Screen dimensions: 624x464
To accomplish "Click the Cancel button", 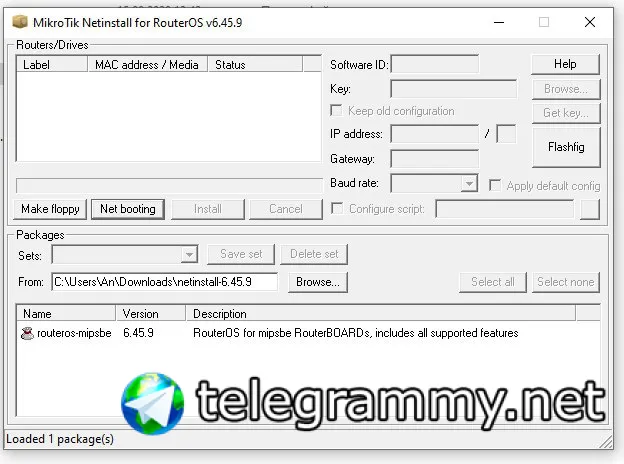I will coord(286,209).
